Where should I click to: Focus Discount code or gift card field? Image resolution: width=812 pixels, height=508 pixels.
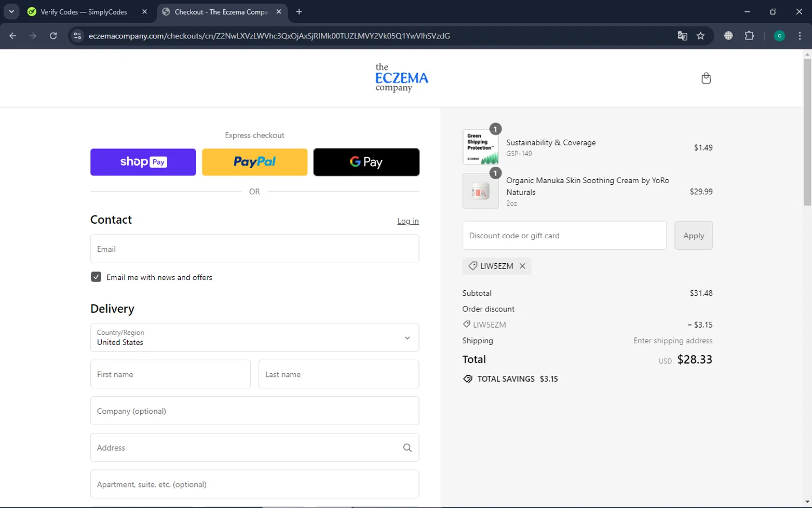[x=565, y=236]
